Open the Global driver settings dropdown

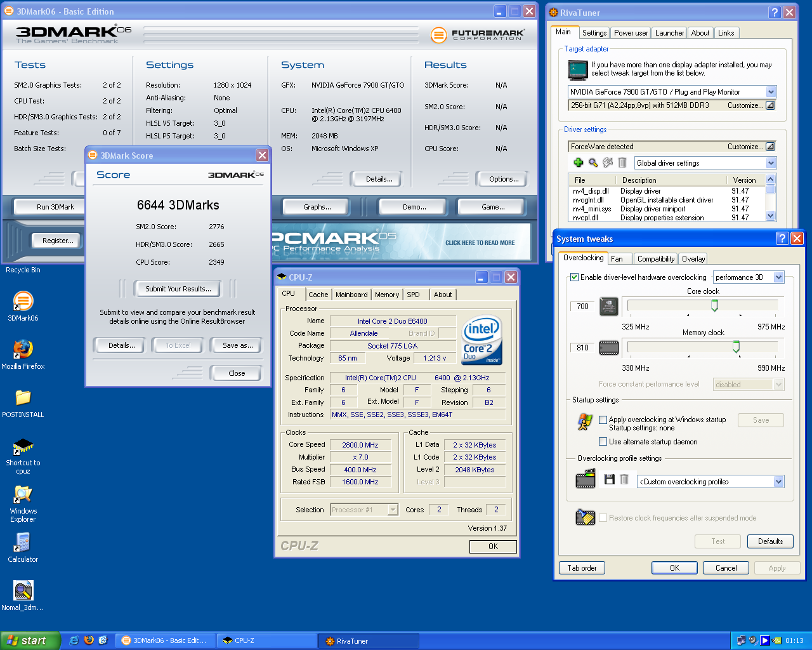(x=771, y=163)
